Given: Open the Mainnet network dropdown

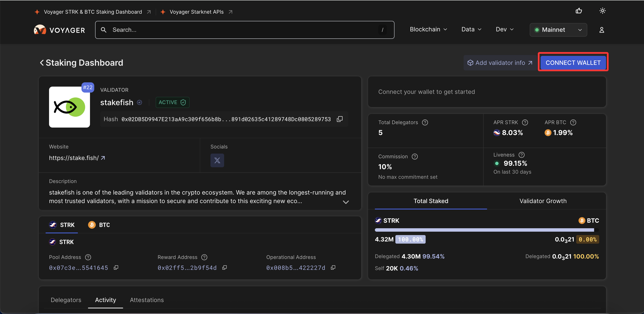Looking at the screenshot, I should 558,30.
